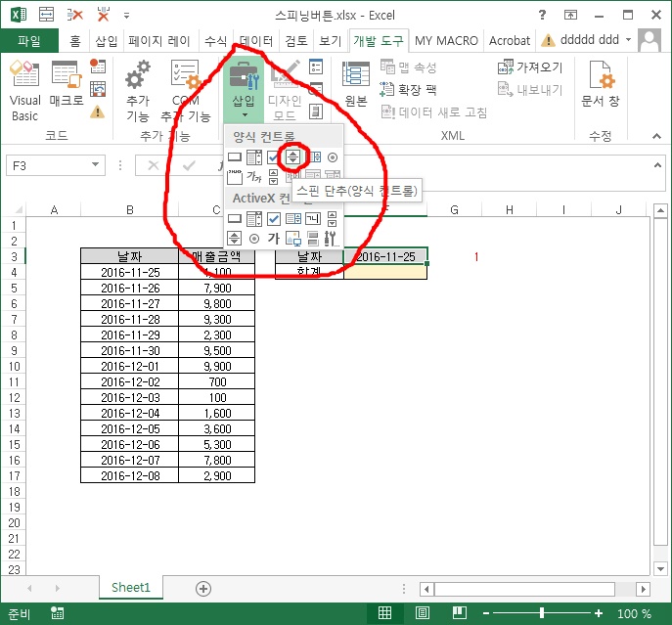Insert form control Option Button
This screenshot has height=625, width=672.
tap(333, 157)
